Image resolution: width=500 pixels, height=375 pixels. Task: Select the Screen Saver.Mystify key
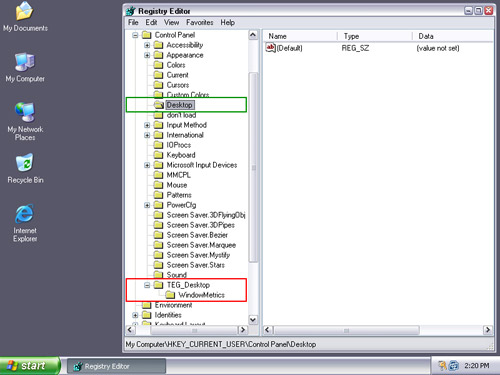tap(198, 255)
